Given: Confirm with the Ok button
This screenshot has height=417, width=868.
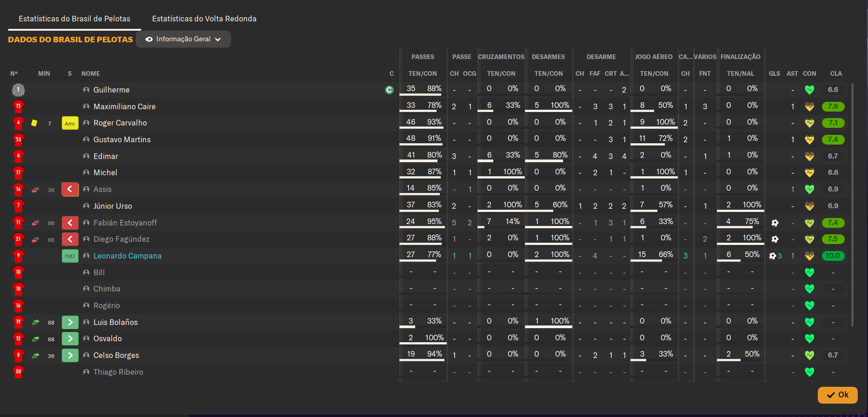Looking at the screenshot, I should (837, 395).
